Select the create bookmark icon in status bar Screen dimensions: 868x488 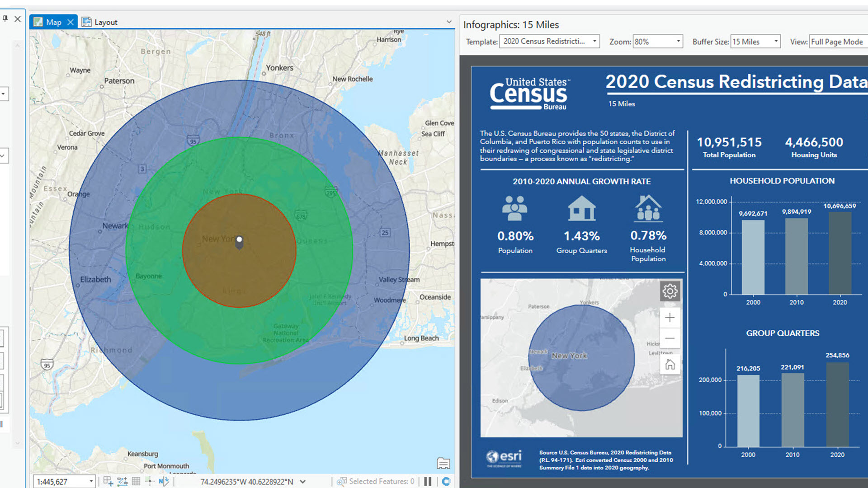108,481
